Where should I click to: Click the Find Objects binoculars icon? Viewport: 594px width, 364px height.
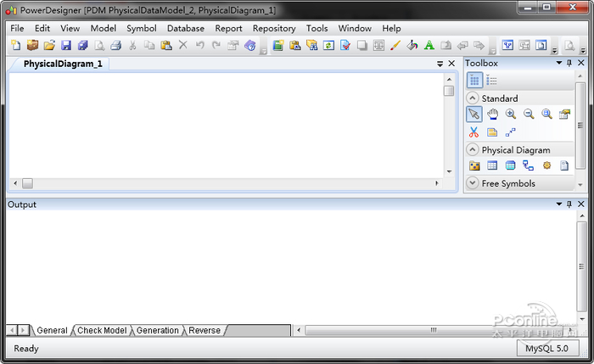[x=311, y=46]
